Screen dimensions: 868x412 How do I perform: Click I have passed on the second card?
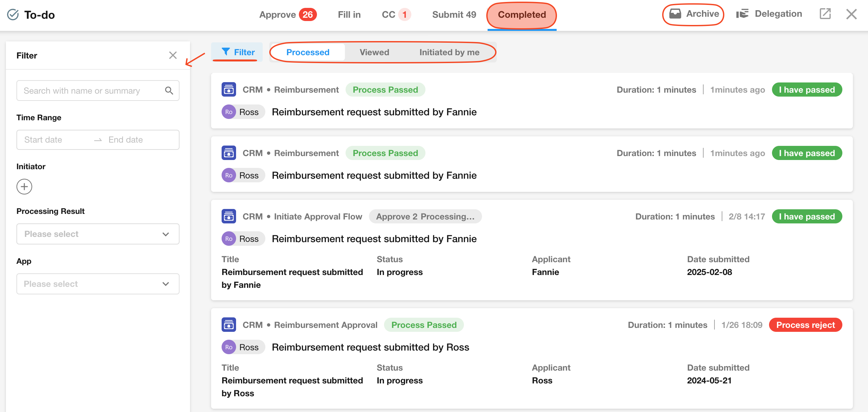pos(807,153)
